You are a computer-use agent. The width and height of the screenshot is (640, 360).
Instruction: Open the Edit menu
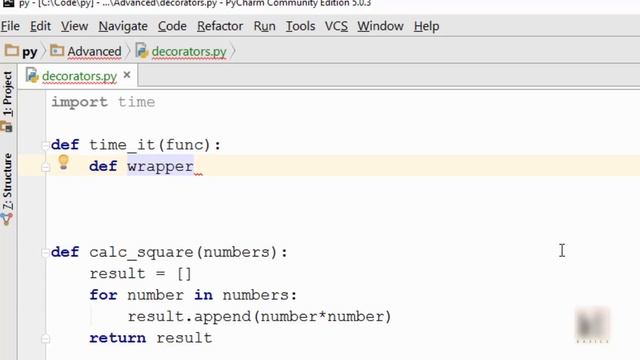(40, 26)
